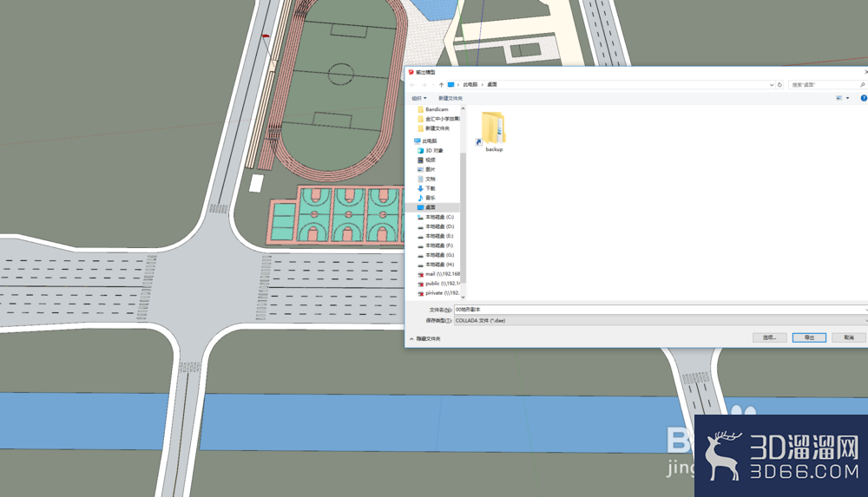Select the 金汇中小学效果 folder in sidebar
This screenshot has width=868, height=497.
(438, 119)
